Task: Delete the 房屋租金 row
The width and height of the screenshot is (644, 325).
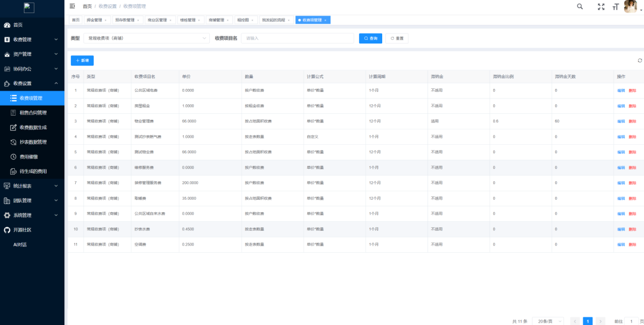Action: point(632,106)
